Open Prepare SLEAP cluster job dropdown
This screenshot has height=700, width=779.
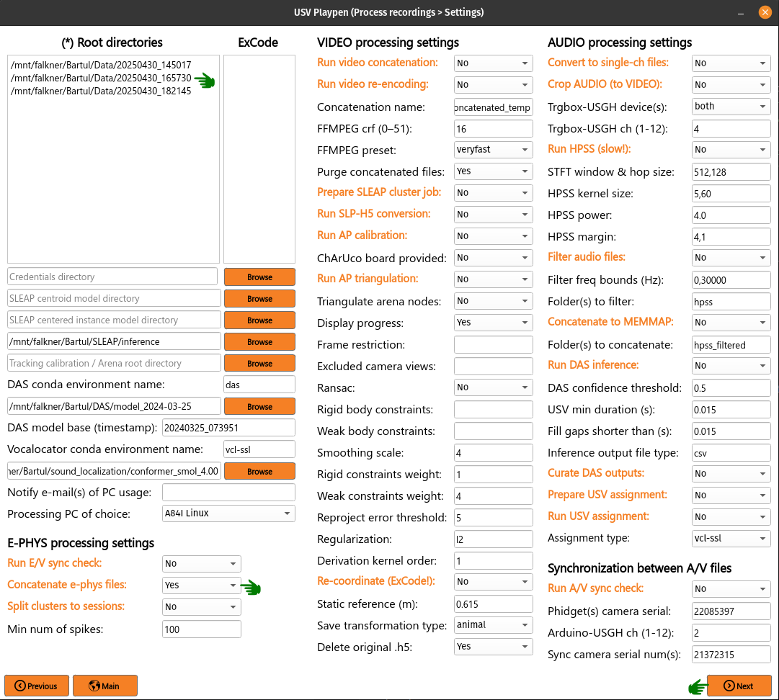click(x=493, y=192)
